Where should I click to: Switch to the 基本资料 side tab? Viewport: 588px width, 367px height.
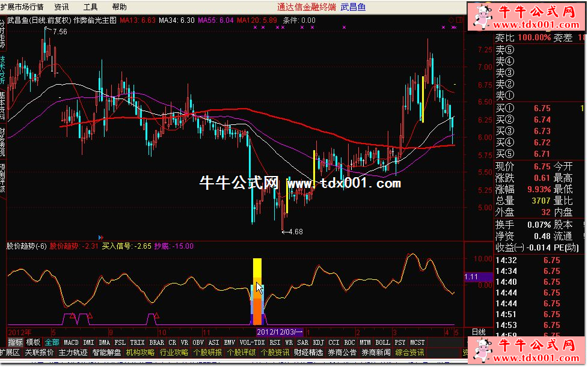point(2,106)
